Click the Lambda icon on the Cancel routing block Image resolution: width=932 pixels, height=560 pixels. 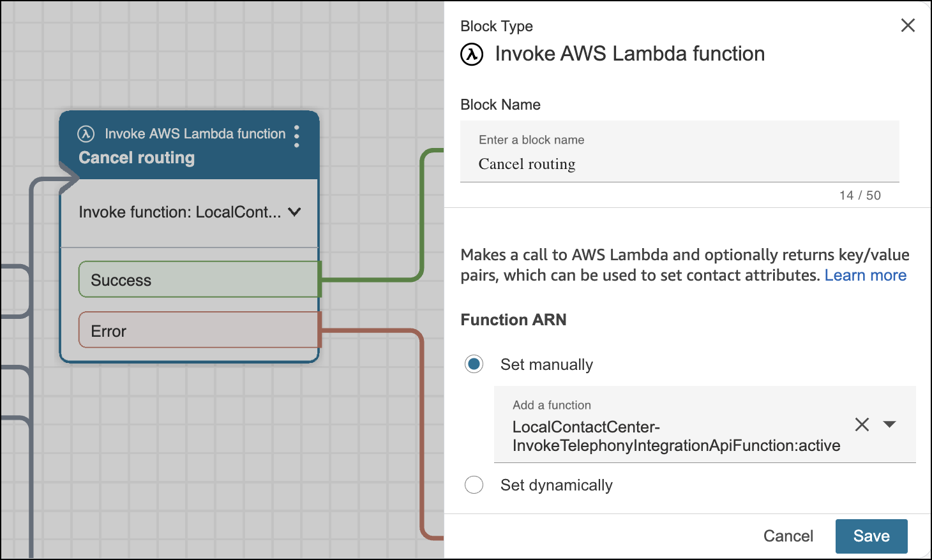tap(86, 134)
